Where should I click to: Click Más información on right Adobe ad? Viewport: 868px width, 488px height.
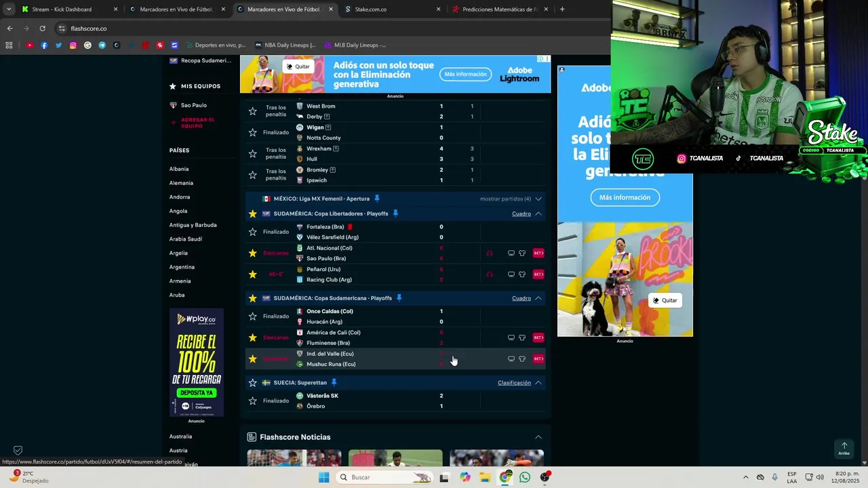[625, 197]
